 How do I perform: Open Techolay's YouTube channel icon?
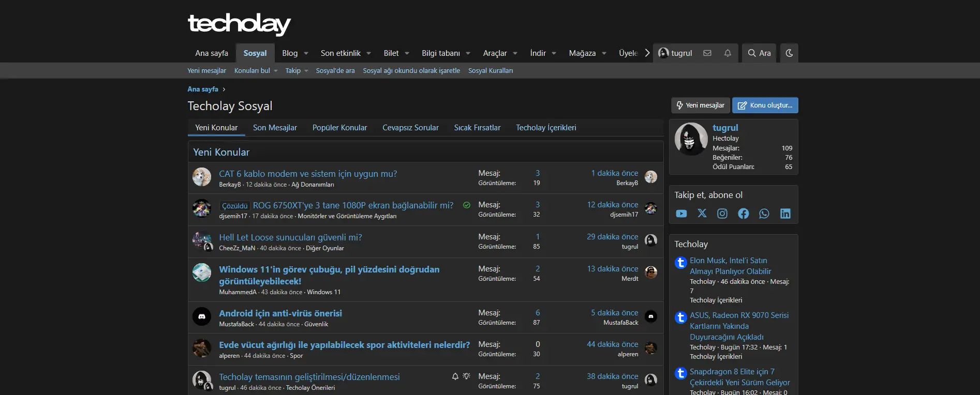pyautogui.click(x=681, y=214)
